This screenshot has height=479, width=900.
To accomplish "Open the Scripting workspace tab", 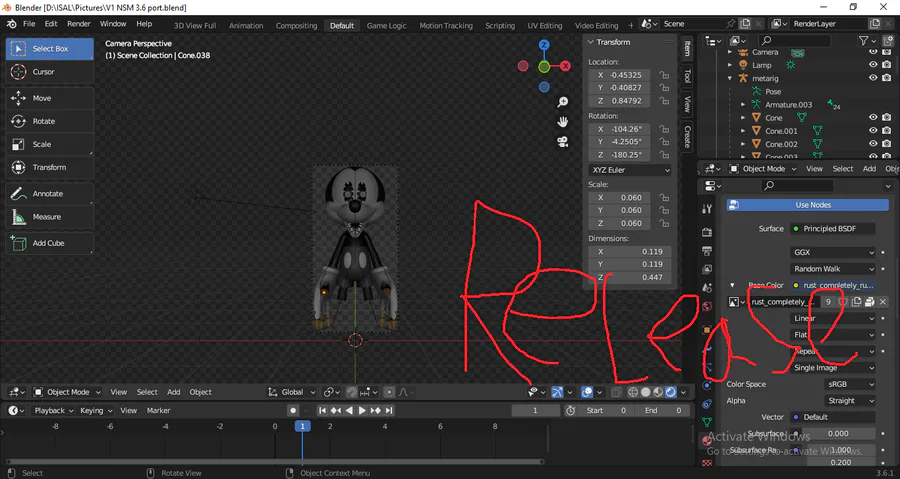I will 500,26.
